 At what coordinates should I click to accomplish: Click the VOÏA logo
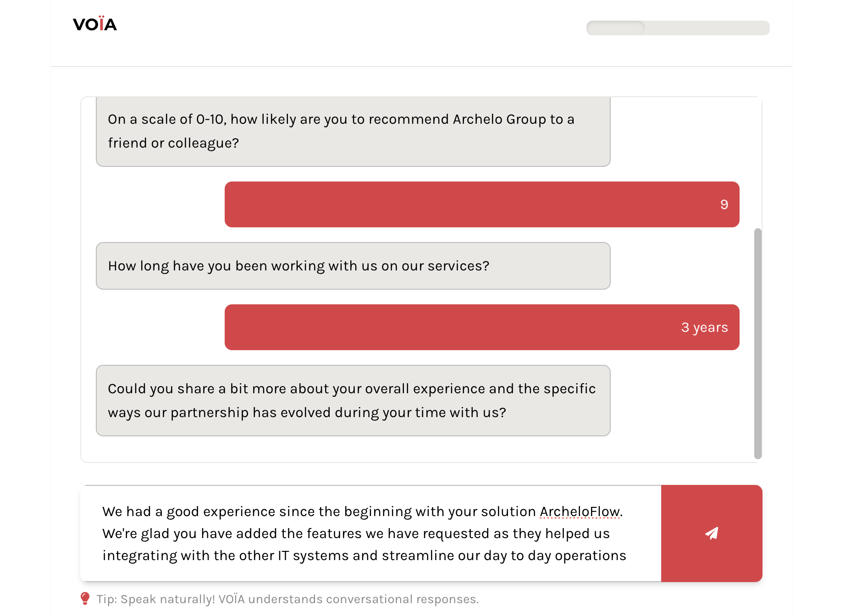pyautogui.click(x=95, y=24)
